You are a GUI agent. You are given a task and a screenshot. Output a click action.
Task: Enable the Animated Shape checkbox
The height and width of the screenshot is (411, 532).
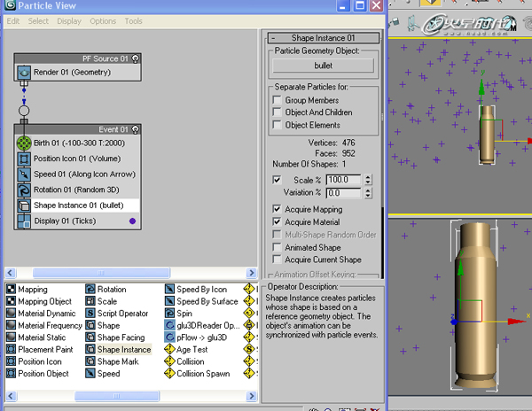coord(278,247)
